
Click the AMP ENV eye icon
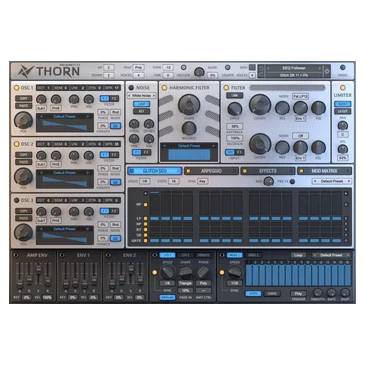click(15, 255)
